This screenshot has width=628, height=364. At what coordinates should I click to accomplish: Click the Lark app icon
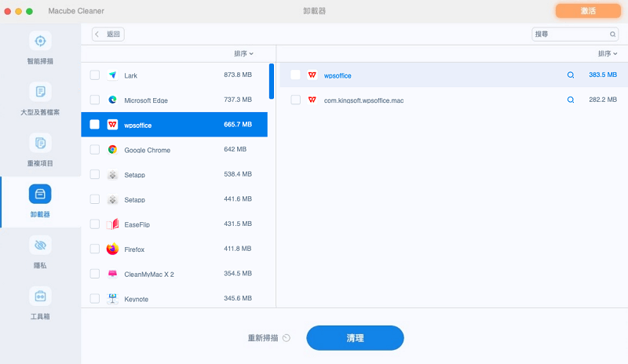(112, 75)
